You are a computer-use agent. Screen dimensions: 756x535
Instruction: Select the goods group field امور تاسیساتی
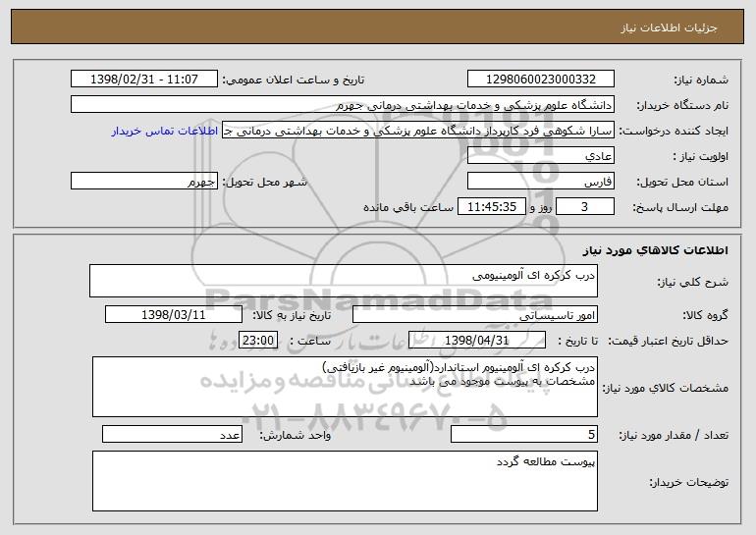point(475,314)
